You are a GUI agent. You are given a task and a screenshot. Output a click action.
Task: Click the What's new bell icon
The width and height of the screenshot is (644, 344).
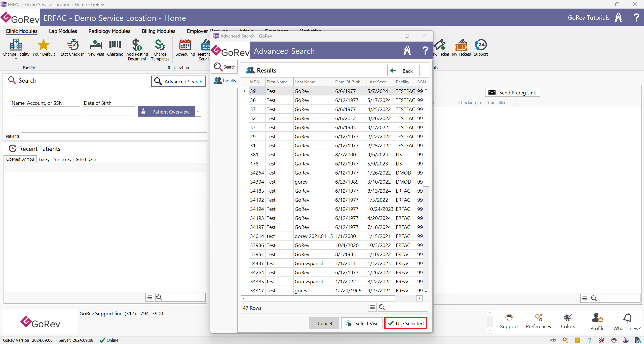click(627, 318)
